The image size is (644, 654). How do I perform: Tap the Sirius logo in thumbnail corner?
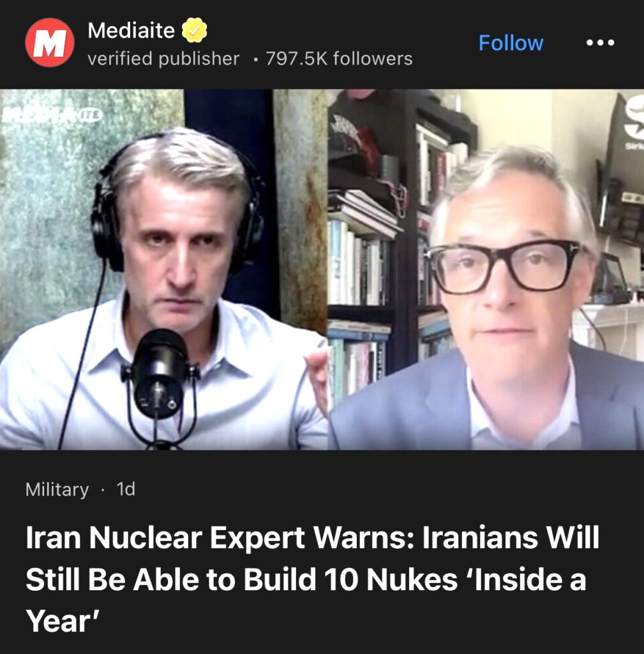pos(634,125)
